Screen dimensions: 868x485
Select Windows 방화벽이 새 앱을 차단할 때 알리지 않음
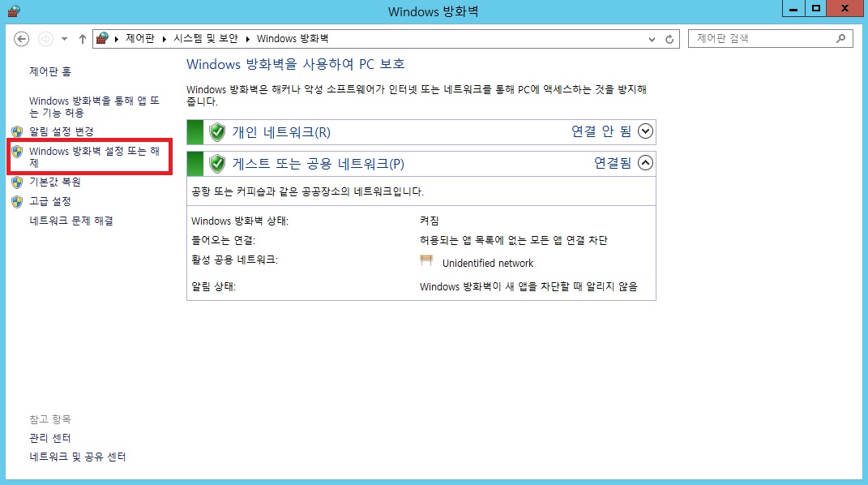click(528, 287)
